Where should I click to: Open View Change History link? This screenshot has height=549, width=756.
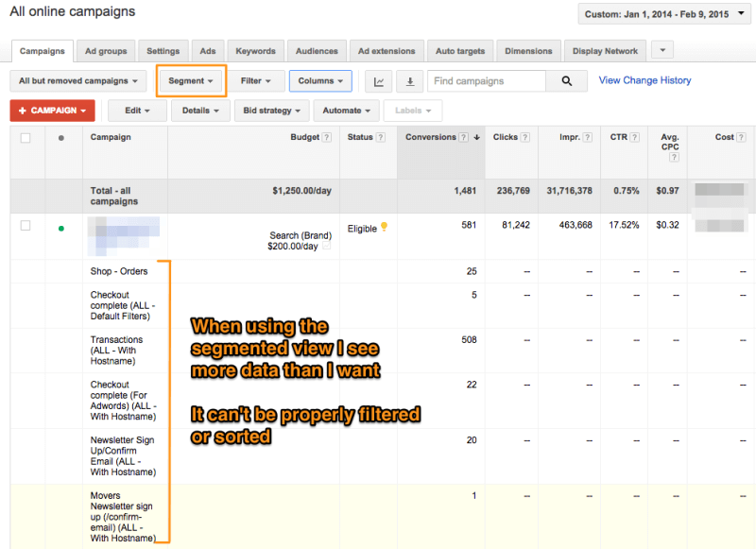[644, 80]
